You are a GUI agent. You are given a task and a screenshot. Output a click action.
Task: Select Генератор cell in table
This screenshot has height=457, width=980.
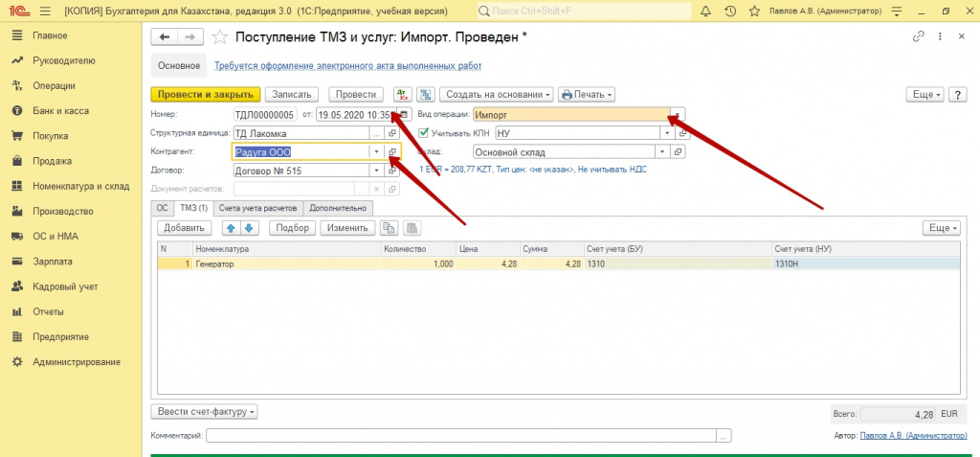pos(287,264)
